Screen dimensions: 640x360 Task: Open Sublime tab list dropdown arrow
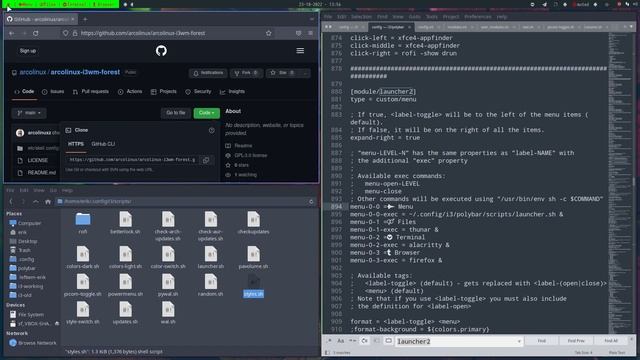[631, 27]
